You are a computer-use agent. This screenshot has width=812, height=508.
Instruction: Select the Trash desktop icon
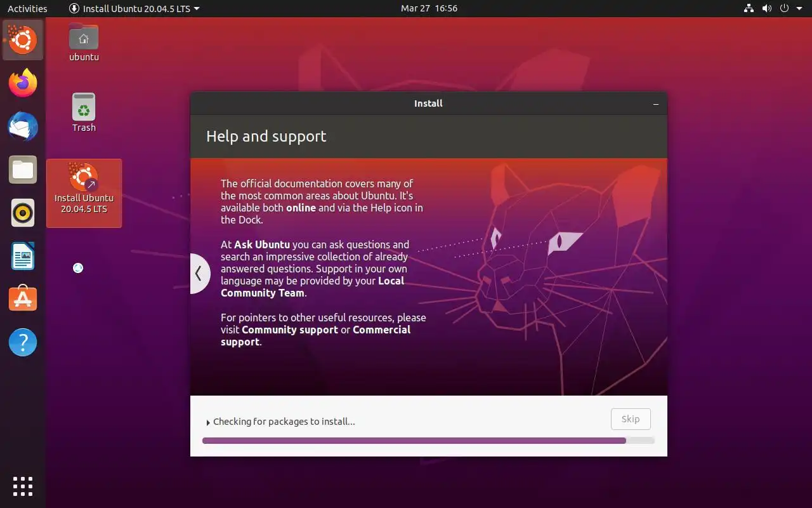point(84,113)
